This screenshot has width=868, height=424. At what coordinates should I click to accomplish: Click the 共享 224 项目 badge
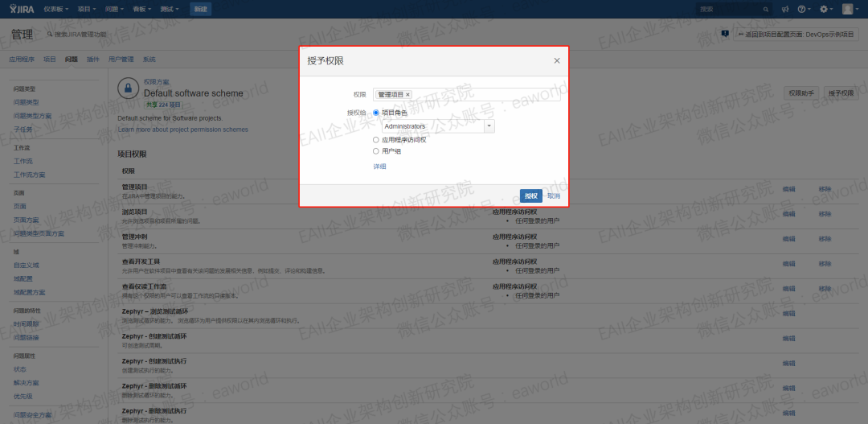162,105
